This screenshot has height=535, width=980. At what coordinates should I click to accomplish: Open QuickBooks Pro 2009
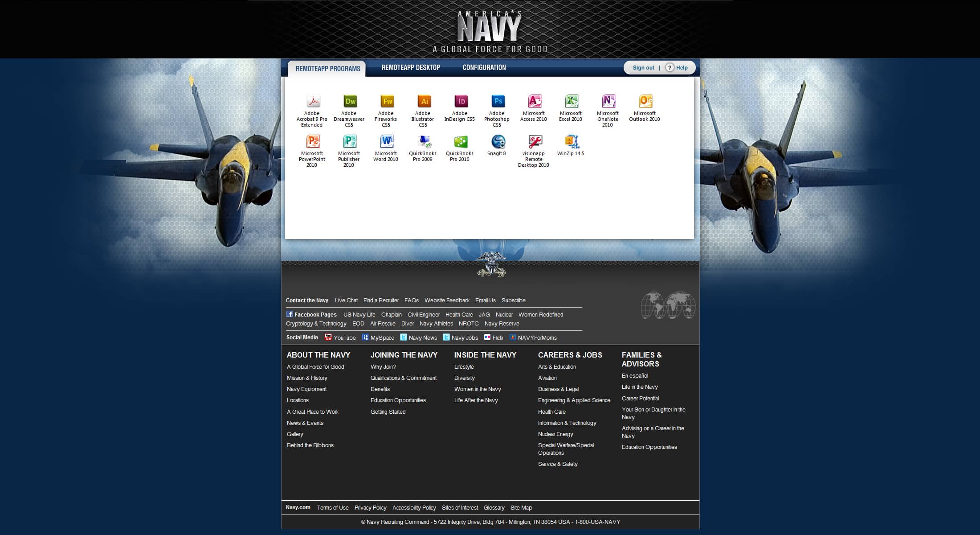click(423, 148)
